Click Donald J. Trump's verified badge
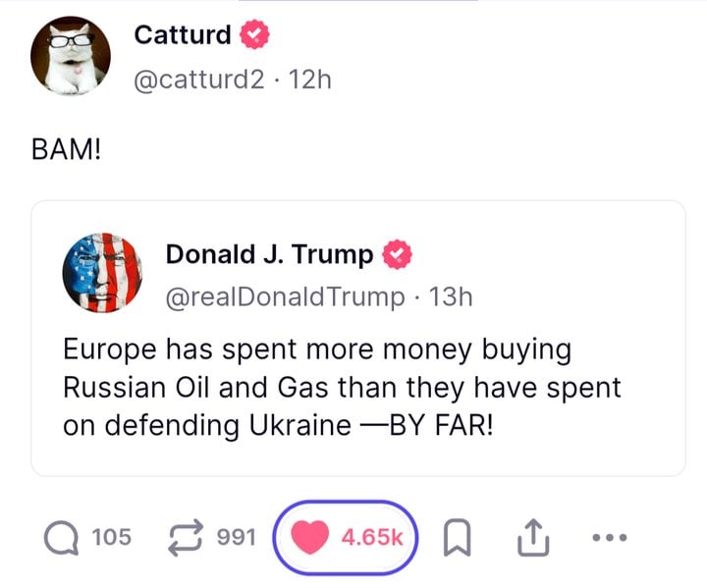The height and width of the screenshot is (588, 707). tap(397, 254)
